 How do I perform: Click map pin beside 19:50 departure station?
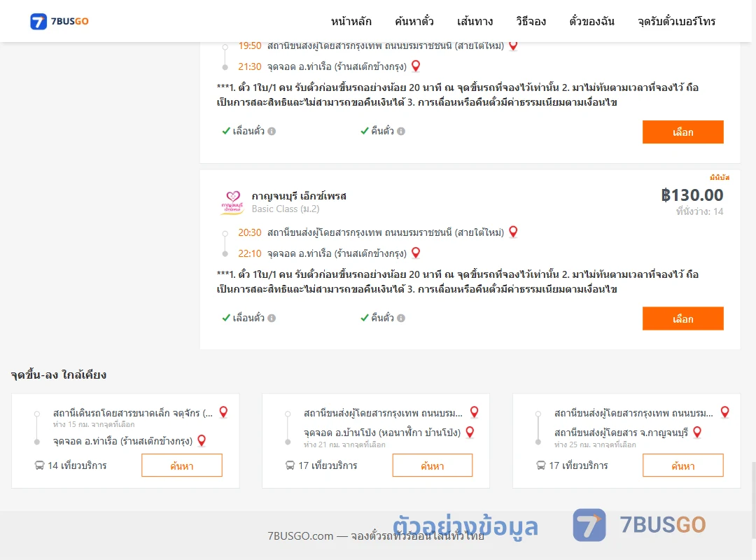[x=514, y=45]
